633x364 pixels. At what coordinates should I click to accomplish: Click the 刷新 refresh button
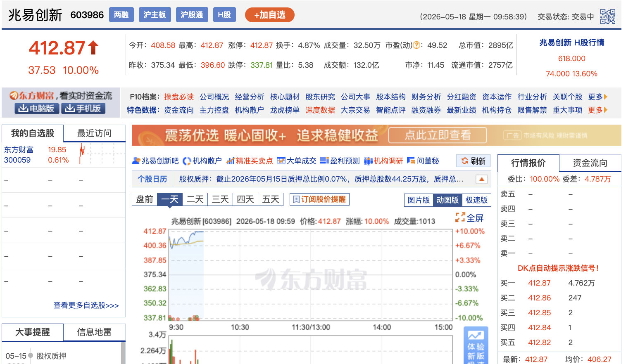click(x=474, y=161)
